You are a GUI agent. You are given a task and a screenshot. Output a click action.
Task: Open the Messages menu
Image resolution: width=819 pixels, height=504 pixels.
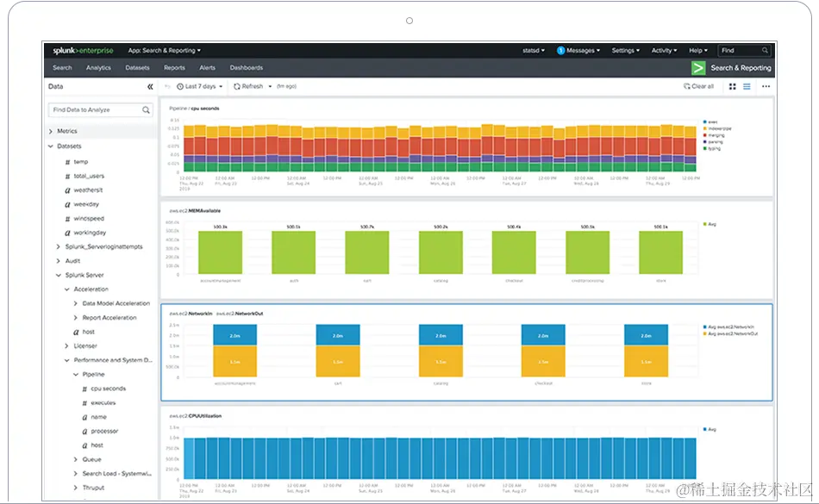tap(578, 50)
